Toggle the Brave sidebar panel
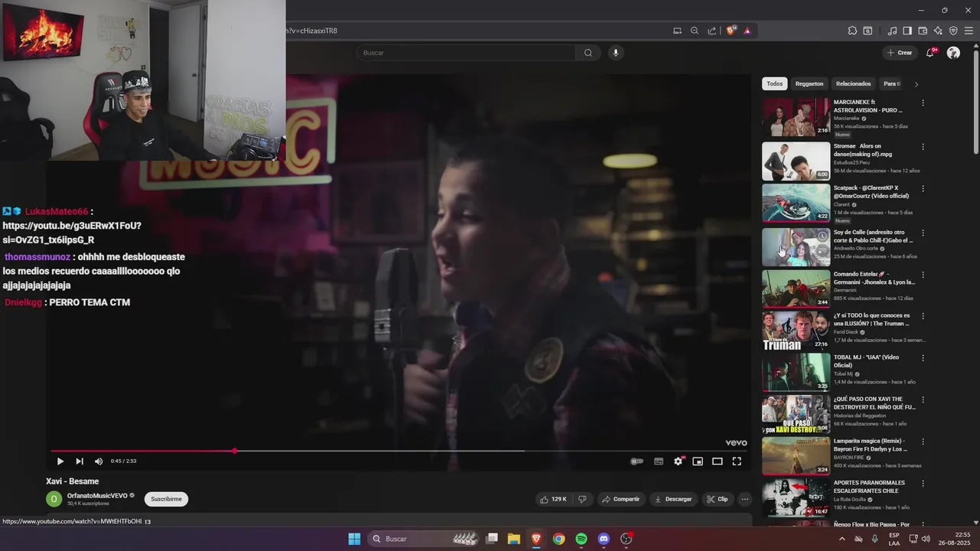 pyautogui.click(x=907, y=31)
